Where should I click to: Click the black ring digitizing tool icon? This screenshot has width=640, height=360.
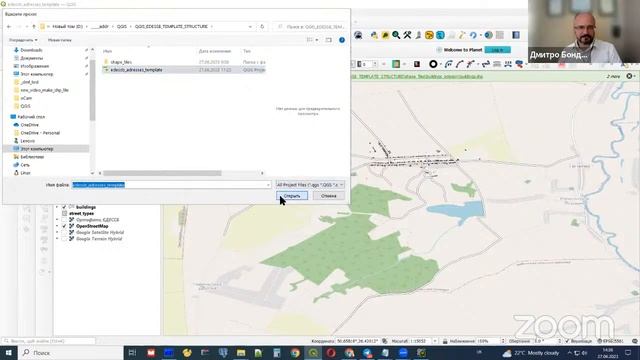click(x=433, y=64)
